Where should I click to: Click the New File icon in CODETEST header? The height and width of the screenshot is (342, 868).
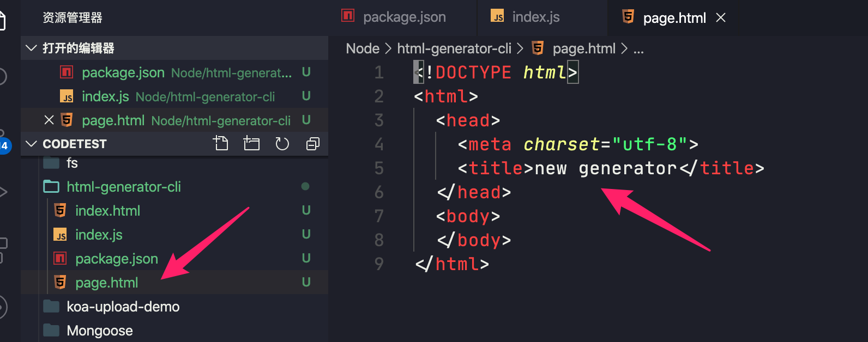point(220,144)
